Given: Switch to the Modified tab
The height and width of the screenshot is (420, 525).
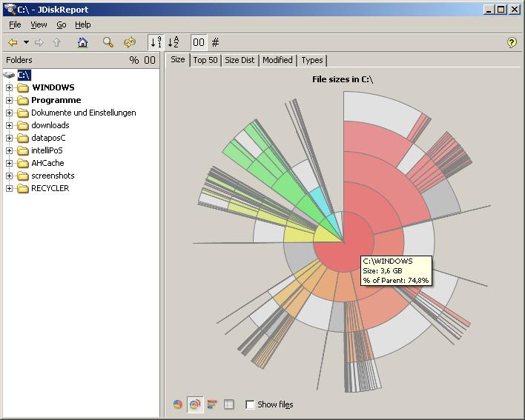Looking at the screenshot, I should tap(277, 60).
